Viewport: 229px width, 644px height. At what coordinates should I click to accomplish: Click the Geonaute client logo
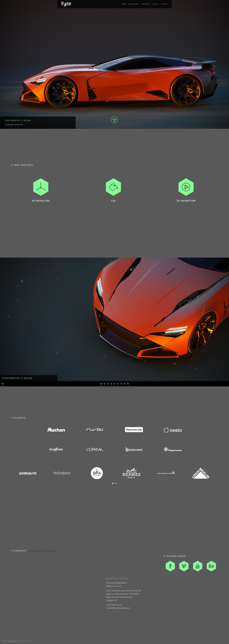28,473
